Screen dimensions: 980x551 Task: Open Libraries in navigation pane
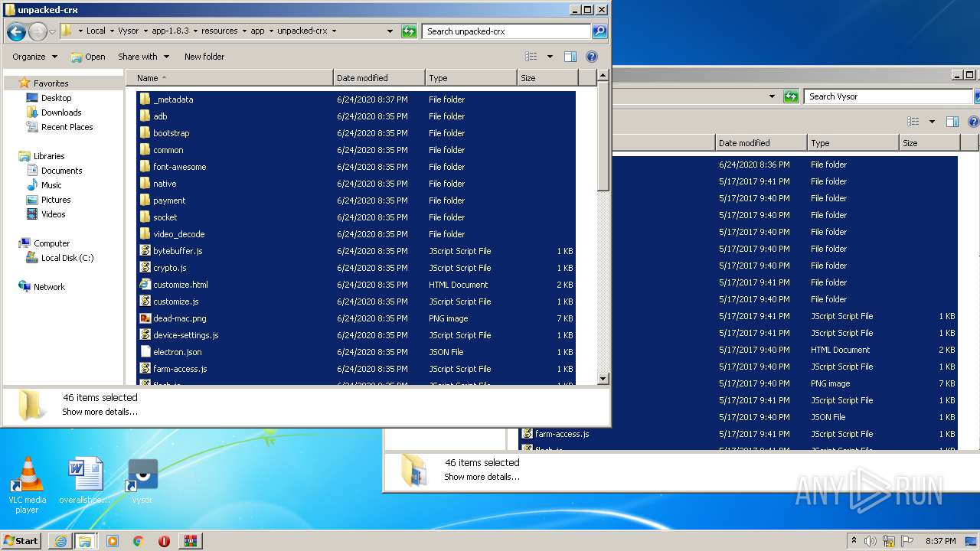coord(49,156)
